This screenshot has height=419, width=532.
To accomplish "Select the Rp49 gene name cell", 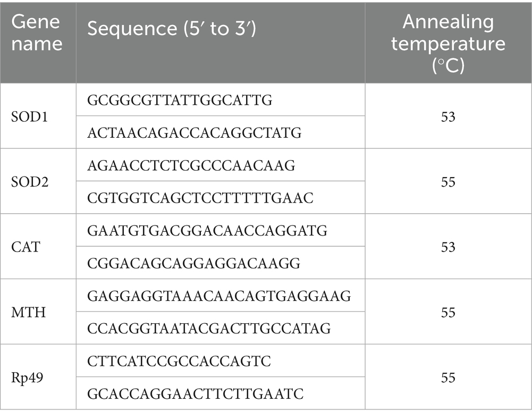I will 27,378.
